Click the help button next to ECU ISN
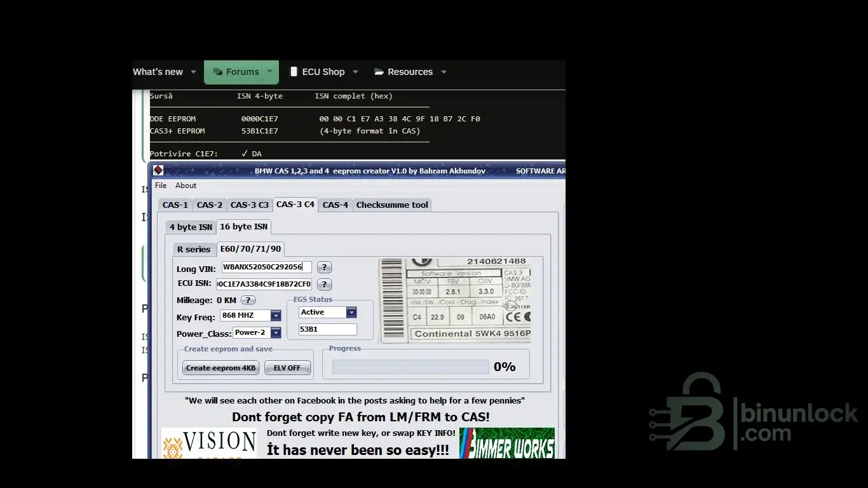Screen dimensions: 868x488 click(x=324, y=285)
